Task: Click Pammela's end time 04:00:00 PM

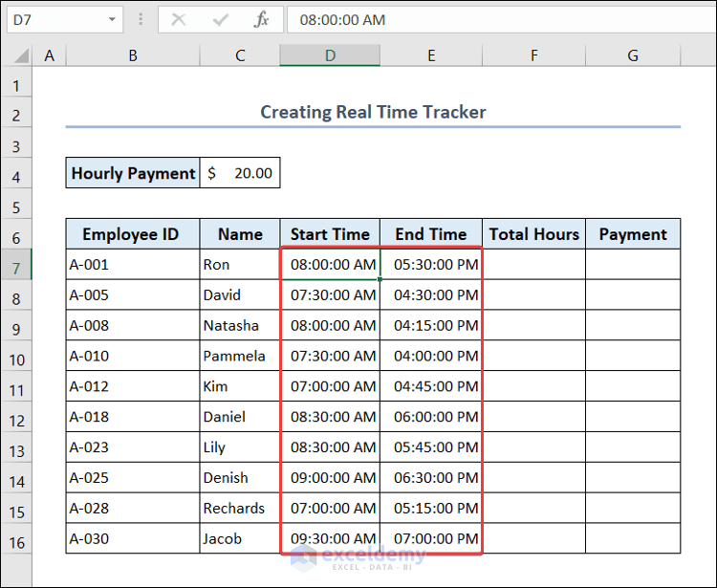Action: [431, 356]
